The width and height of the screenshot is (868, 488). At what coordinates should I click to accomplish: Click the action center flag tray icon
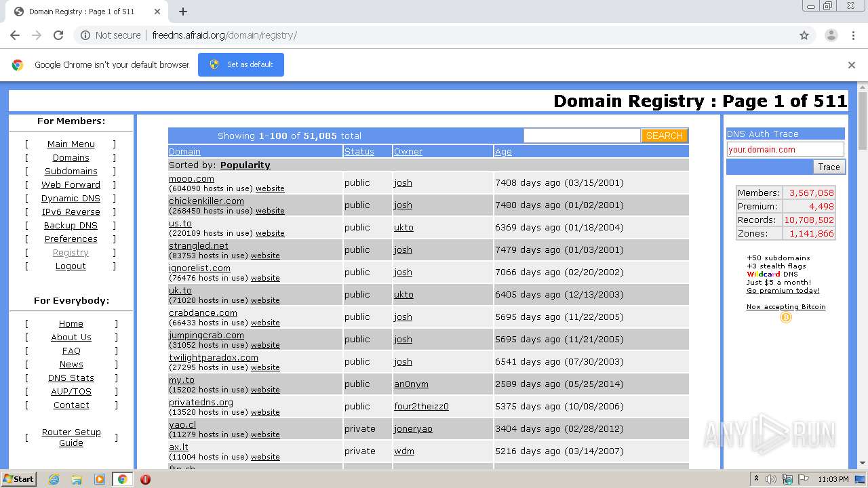[x=804, y=479]
